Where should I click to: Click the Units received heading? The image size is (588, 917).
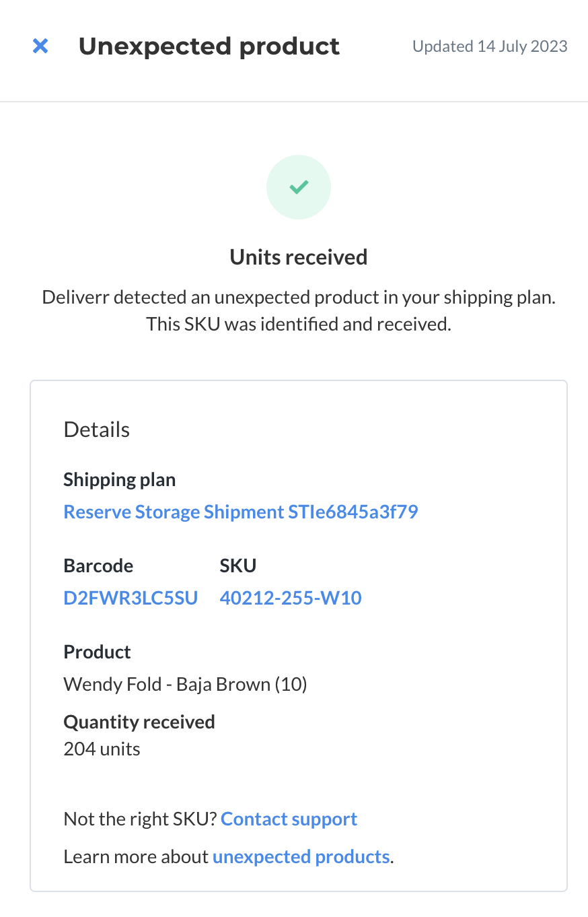[x=299, y=257]
